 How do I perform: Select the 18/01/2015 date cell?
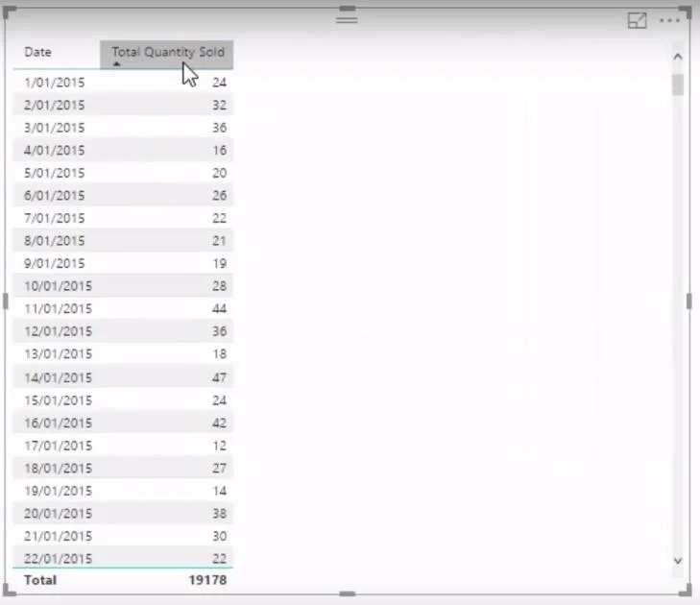click(x=58, y=469)
